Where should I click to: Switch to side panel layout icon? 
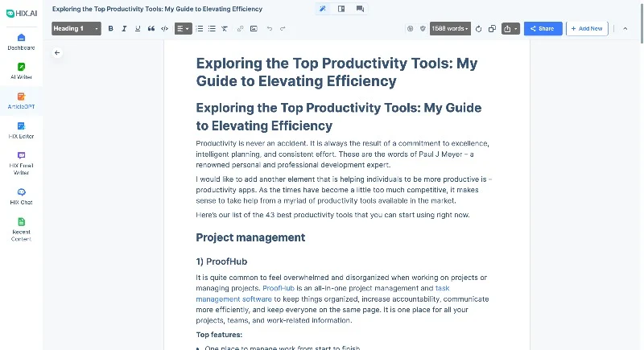(341, 9)
